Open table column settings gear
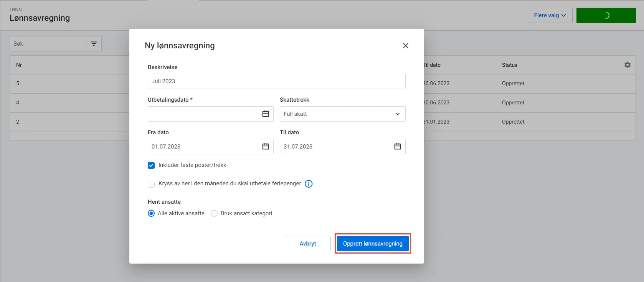 (627, 65)
